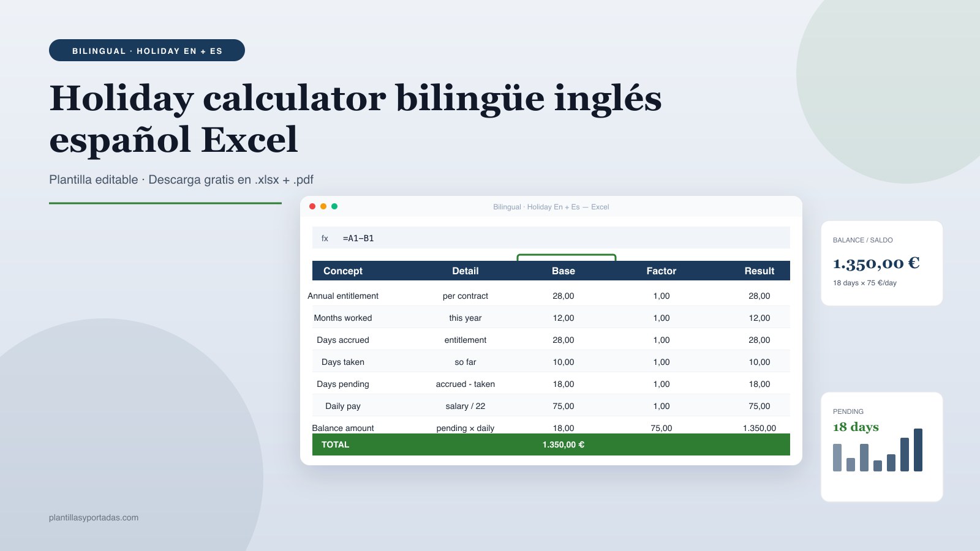980x551 pixels.
Task: Click the green maximize dot
Action: pos(334,206)
